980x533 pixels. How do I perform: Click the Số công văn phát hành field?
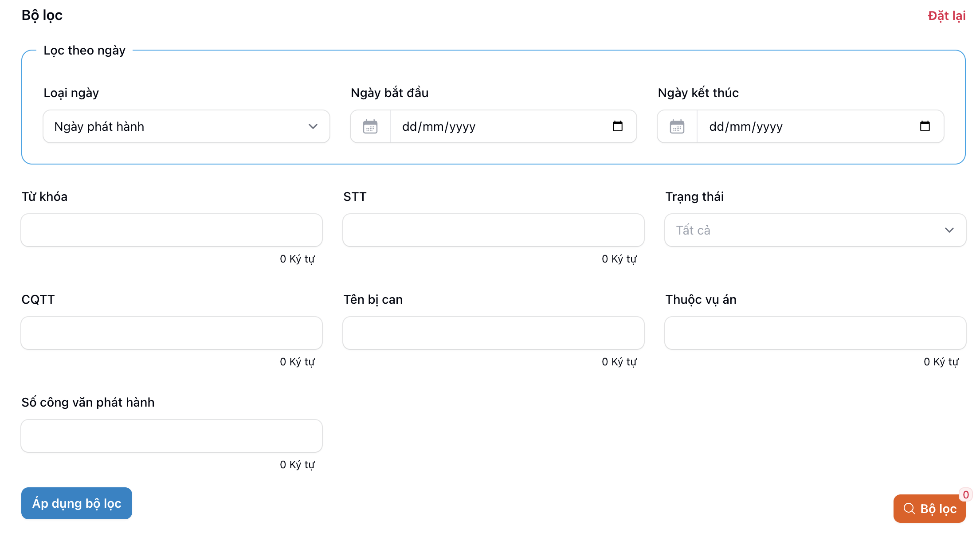[172, 436]
